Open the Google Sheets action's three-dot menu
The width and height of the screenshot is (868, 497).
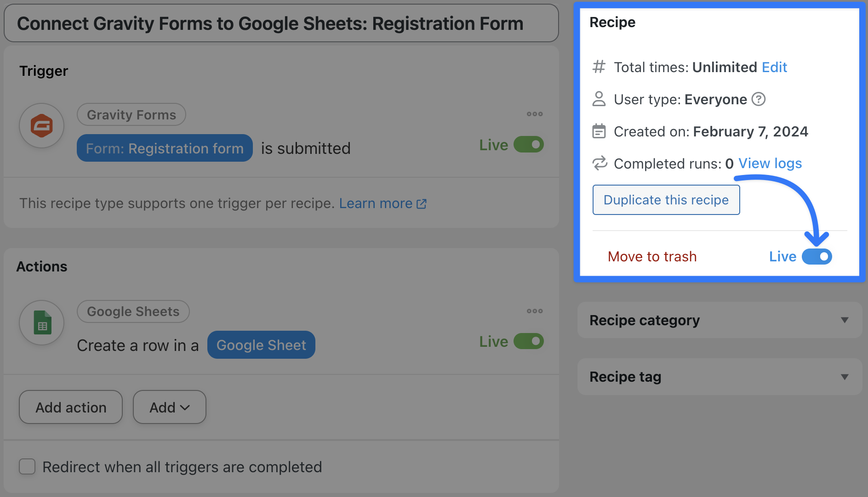click(535, 311)
